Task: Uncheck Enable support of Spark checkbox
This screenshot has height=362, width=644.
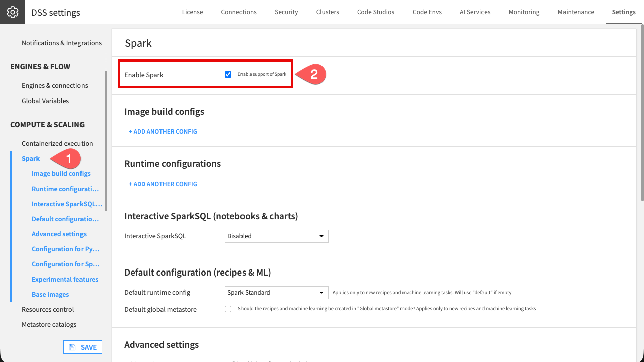Action: point(228,74)
